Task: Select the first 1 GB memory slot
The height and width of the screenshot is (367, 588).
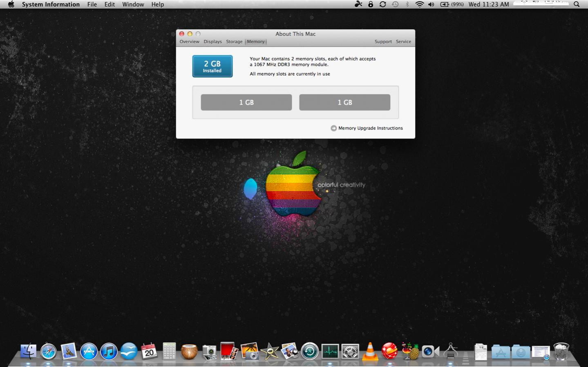Action: 246,102
